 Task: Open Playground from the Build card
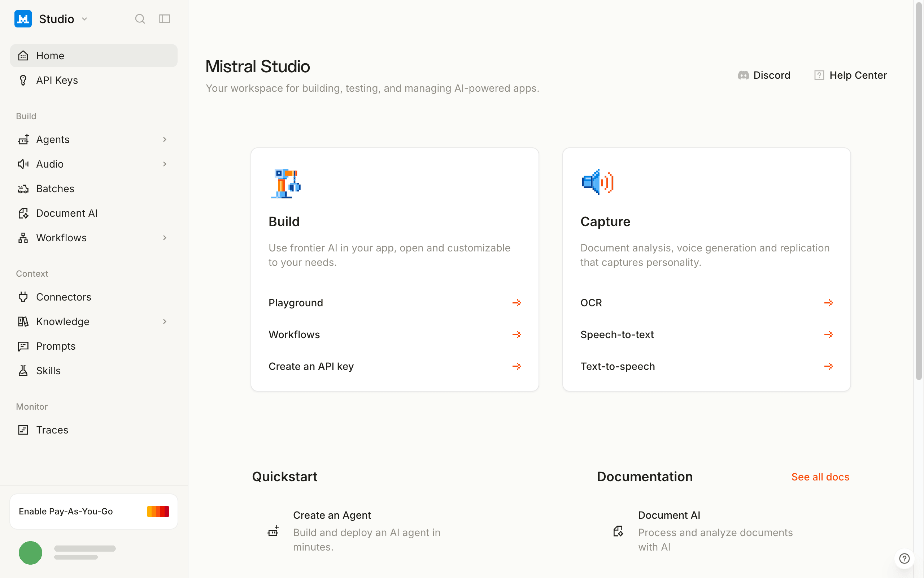[395, 303]
